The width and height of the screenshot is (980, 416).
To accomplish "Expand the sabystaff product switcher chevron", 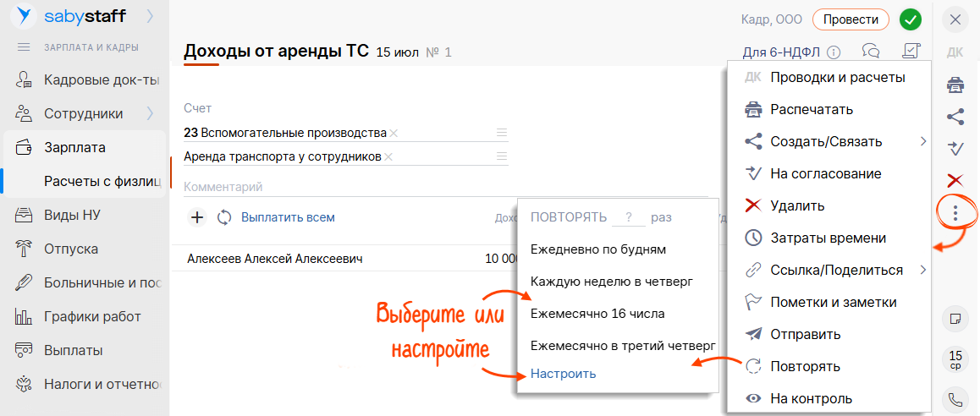I will click(x=150, y=17).
